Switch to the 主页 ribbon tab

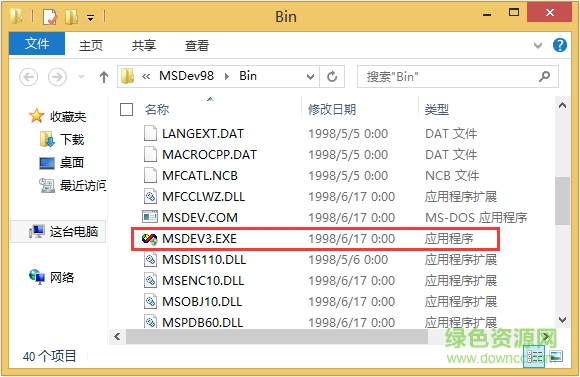pos(91,46)
